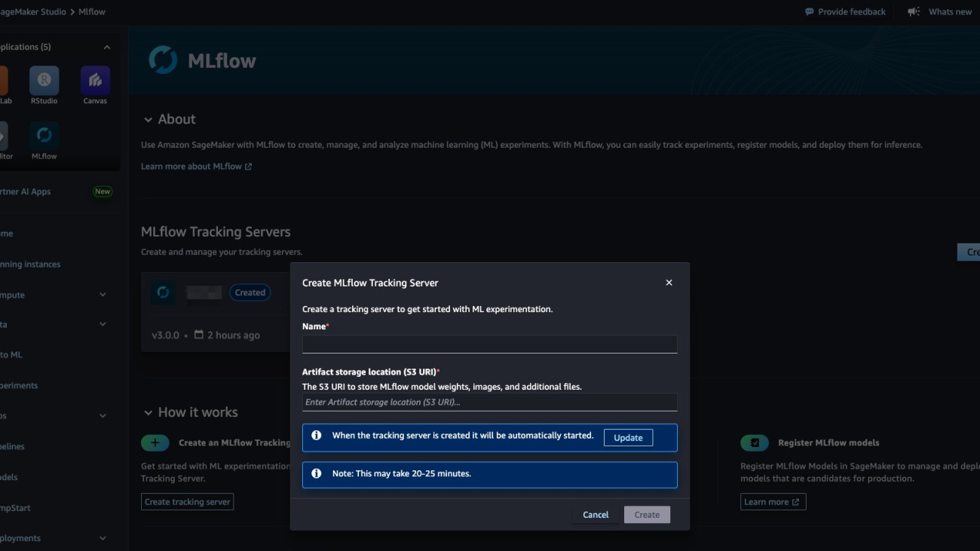Screen dimensions: 980x551
Task: Click the 2 hours ago timestamp
Action: (x=234, y=335)
